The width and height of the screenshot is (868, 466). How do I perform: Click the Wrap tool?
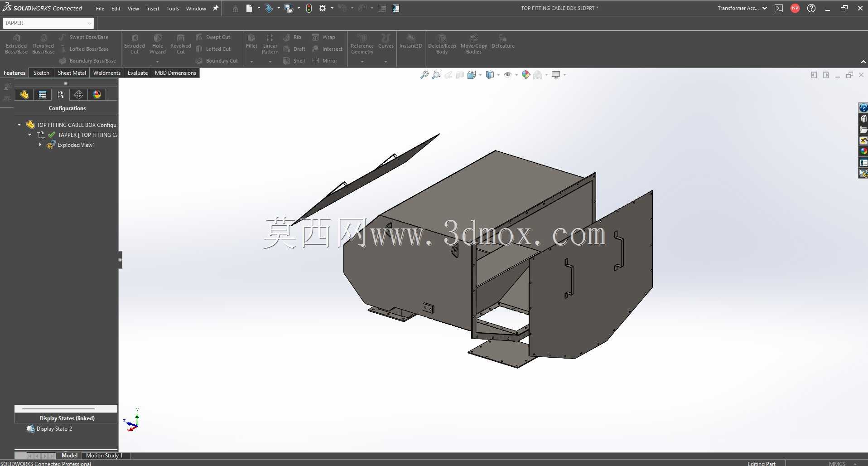click(323, 37)
